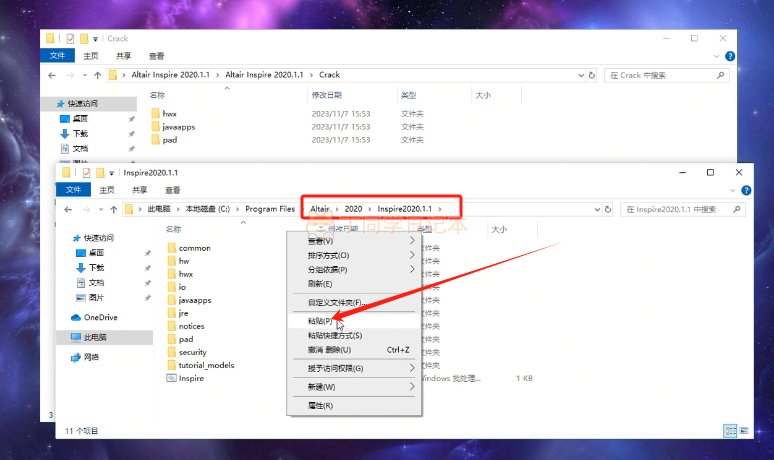Click Crack breadcrumb in Crack window address bar
Viewport: 774px width, 460px height.
point(329,75)
